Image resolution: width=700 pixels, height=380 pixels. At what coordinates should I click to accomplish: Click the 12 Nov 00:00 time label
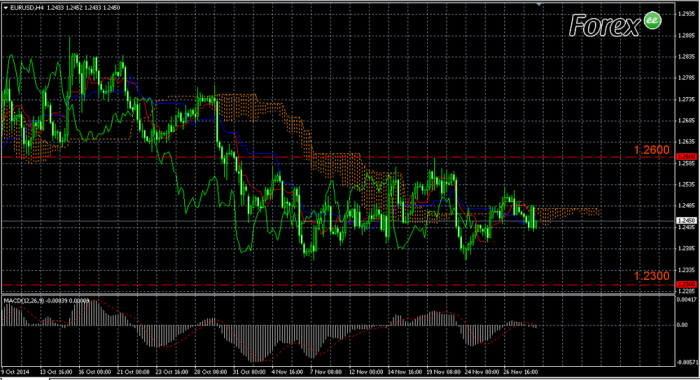coord(366,372)
